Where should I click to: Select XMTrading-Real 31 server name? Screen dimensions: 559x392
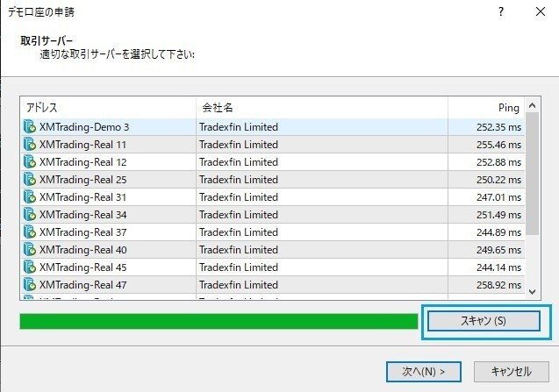pyautogui.click(x=82, y=196)
